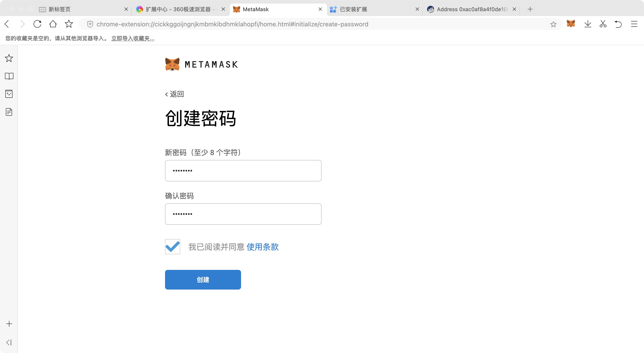Open the 使用条款 link
Viewport: 644px width, 353px height.
coord(262,247)
